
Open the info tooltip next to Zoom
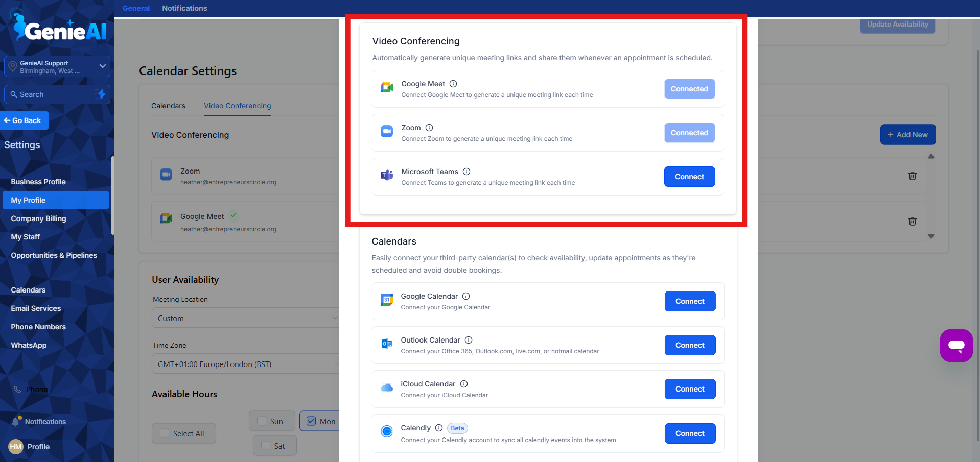coord(429,128)
